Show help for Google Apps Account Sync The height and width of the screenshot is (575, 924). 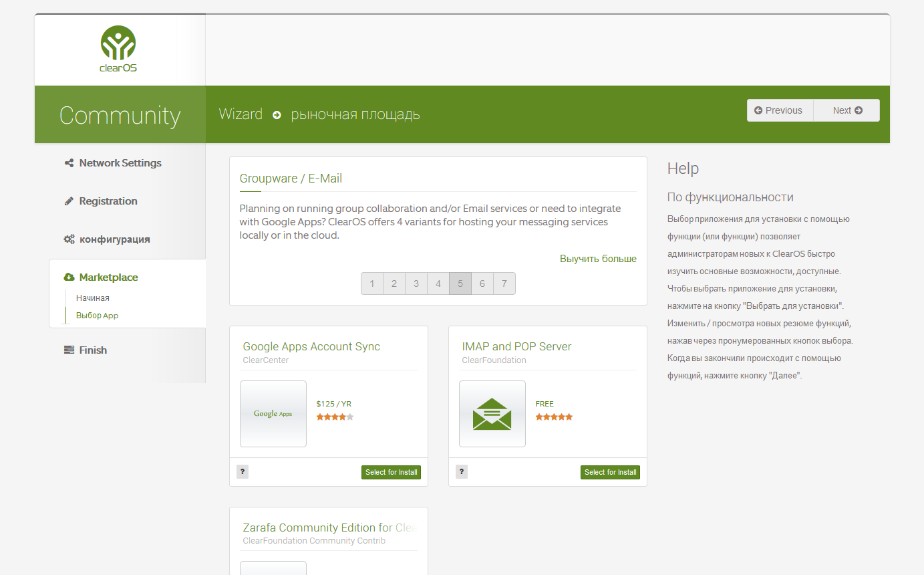(243, 472)
